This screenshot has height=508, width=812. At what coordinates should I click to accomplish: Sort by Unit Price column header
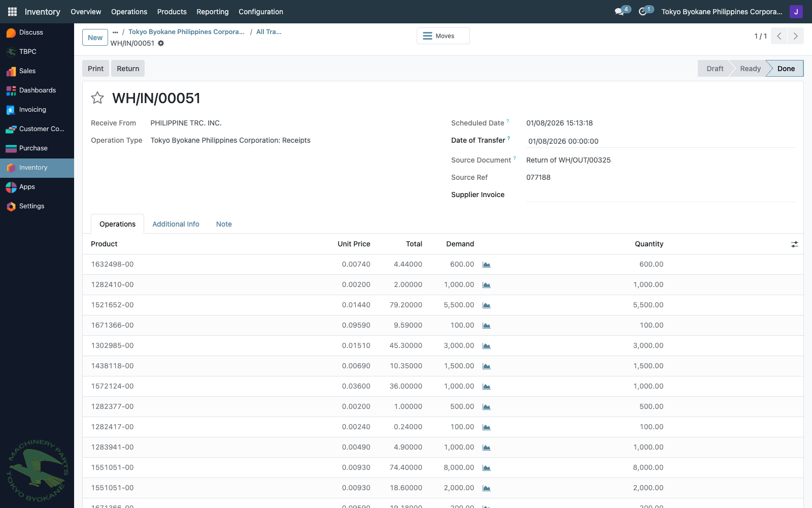click(354, 244)
